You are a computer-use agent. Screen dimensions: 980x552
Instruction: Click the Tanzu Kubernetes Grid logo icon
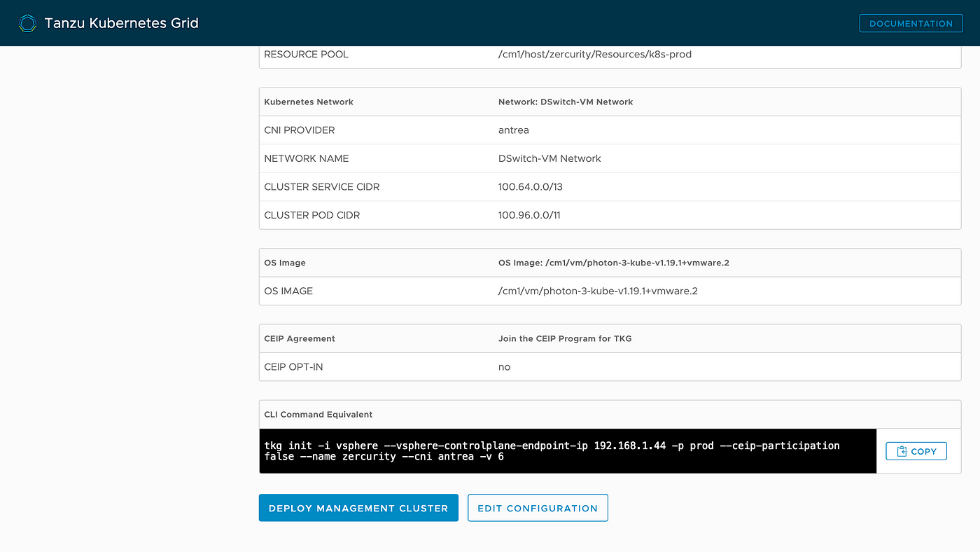tap(27, 24)
